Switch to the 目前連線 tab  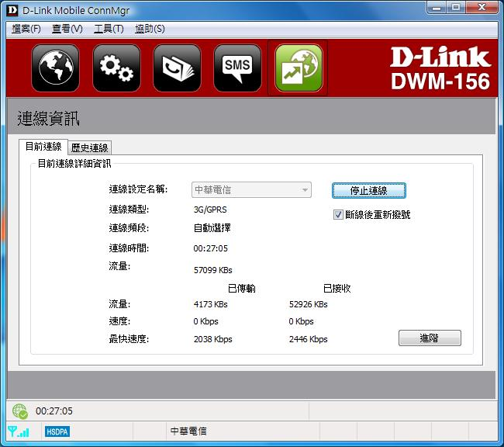(43, 147)
